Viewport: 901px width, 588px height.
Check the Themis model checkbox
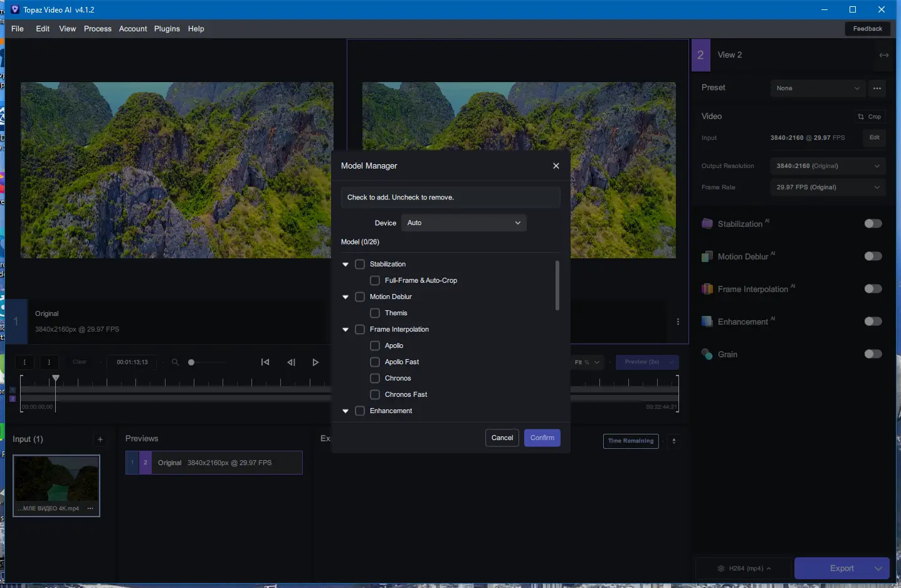375,313
